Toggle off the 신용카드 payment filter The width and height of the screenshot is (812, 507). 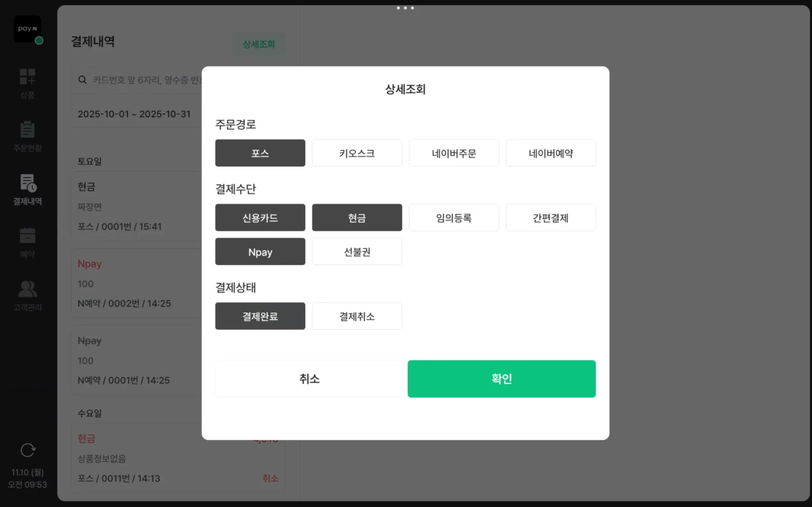(x=260, y=218)
